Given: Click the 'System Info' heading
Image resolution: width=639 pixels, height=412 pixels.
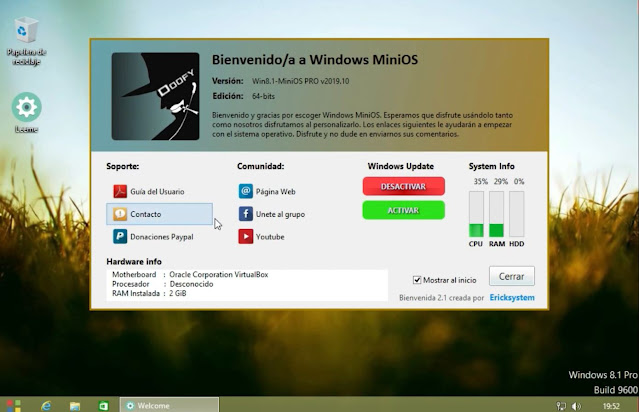Looking at the screenshot, I should tap(491, 166).
